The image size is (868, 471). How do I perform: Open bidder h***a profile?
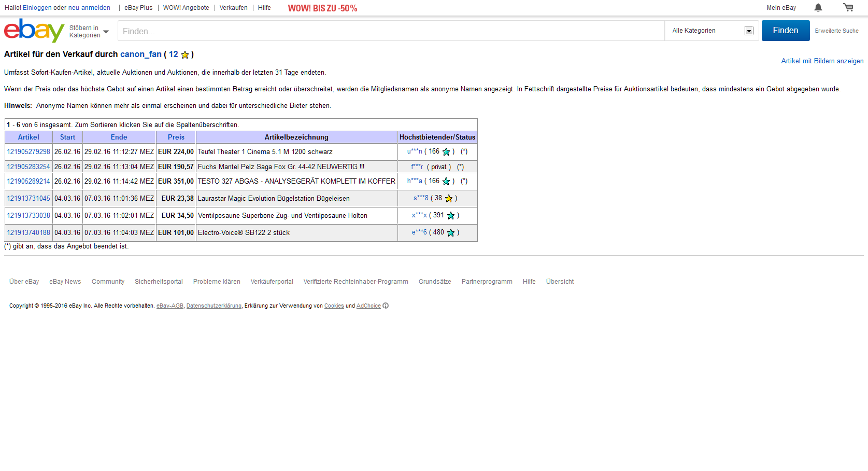(415, 181)
